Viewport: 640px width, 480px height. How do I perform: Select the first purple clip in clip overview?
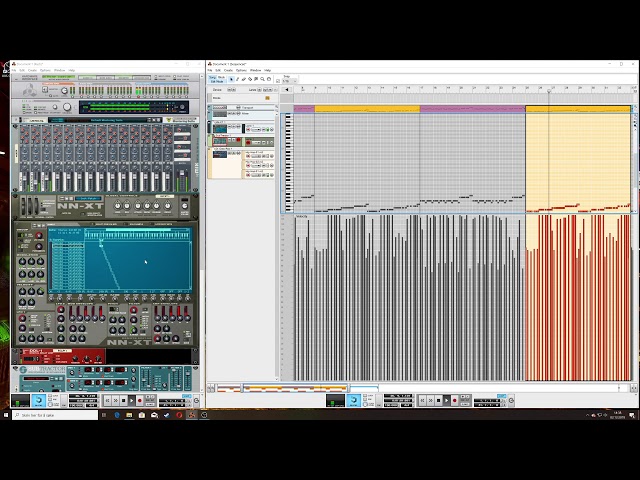304,109
